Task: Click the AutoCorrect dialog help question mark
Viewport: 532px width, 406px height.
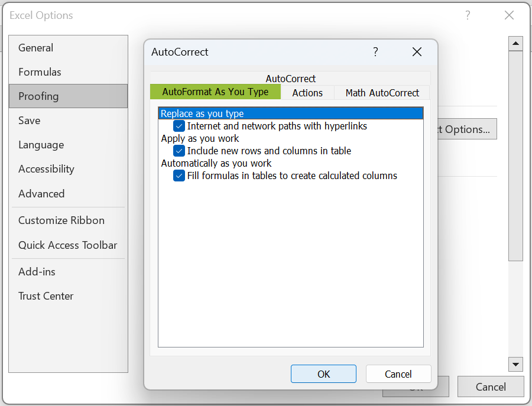Action: (x=375, y=52)
